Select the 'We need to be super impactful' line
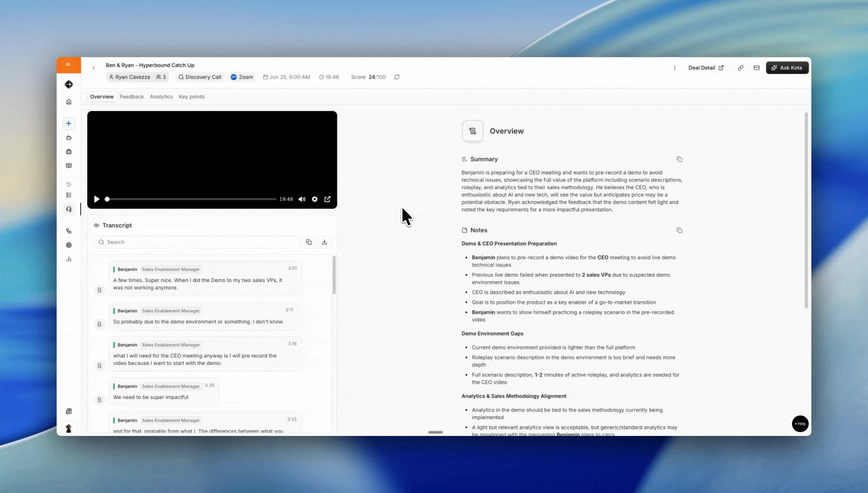The image size is (868, 493). [x=151, y=397]
